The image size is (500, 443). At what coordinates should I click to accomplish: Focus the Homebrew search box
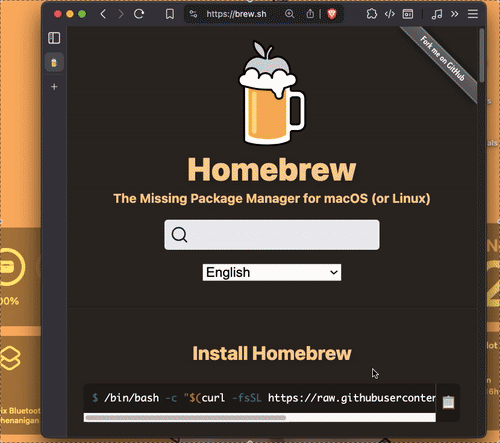(272, 235)
